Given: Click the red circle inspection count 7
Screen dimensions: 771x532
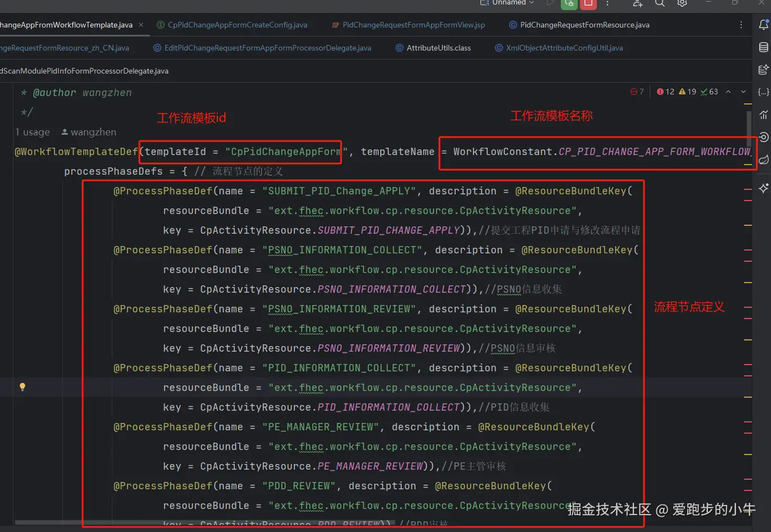Looking at the screenshot, I should pos(637,92).
